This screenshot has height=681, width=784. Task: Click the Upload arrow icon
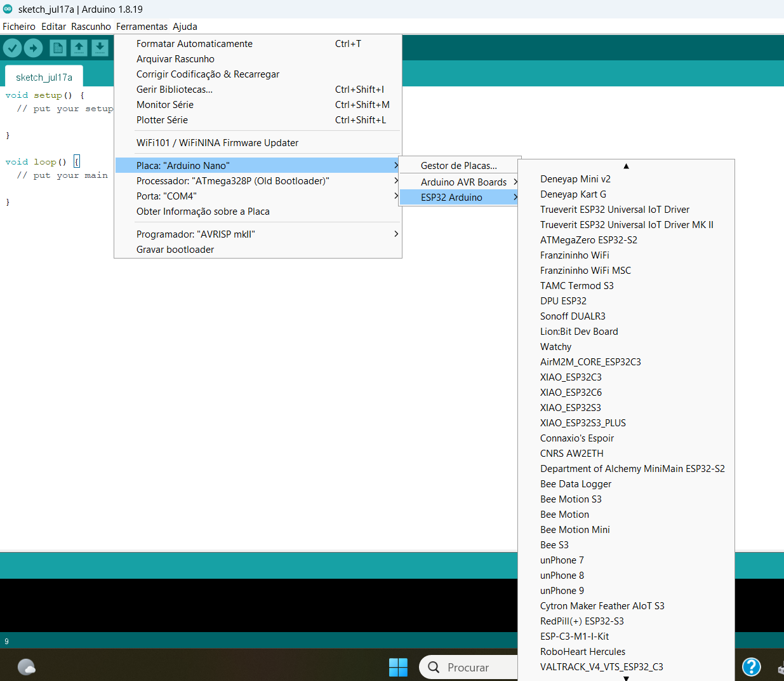[34, 48]
